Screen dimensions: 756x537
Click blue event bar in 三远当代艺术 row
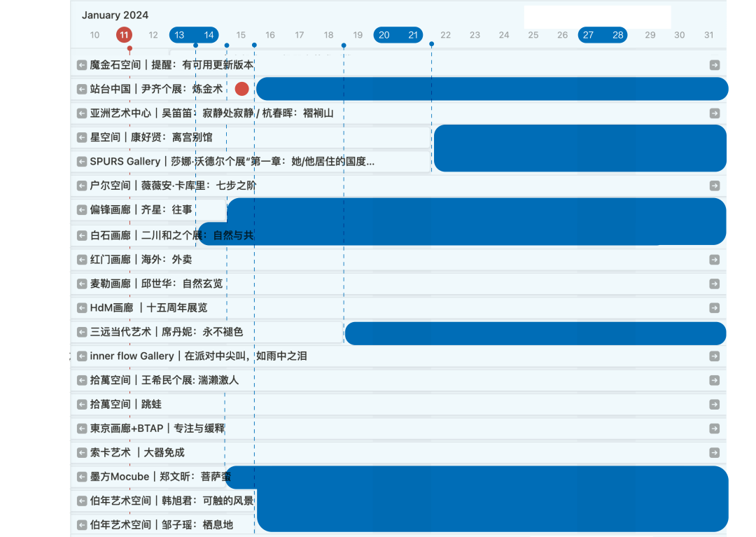point(535,333)
